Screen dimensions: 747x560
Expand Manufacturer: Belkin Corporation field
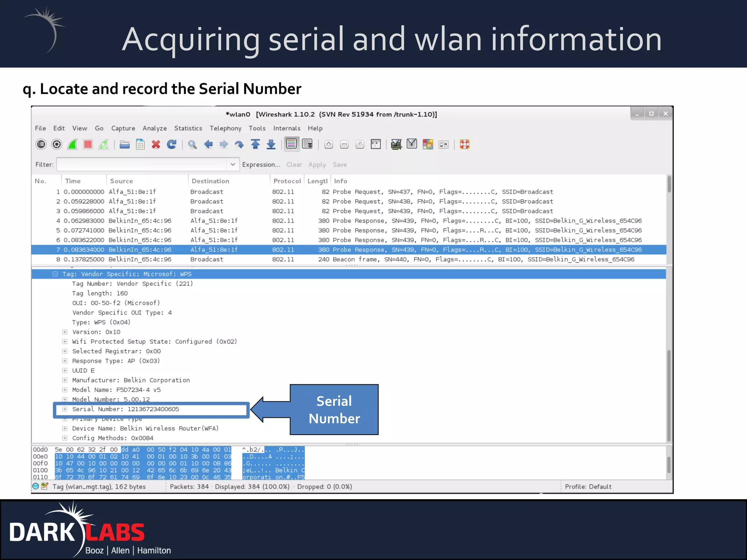65,380
